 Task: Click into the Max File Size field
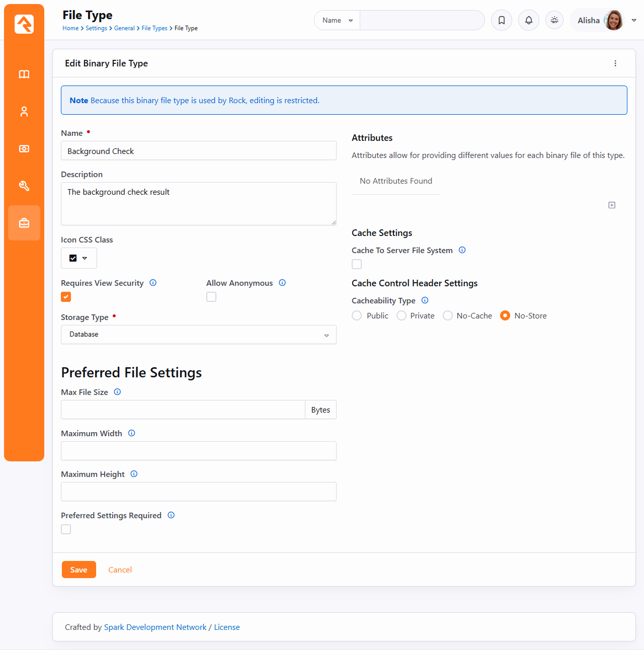[x=183, y=410]
